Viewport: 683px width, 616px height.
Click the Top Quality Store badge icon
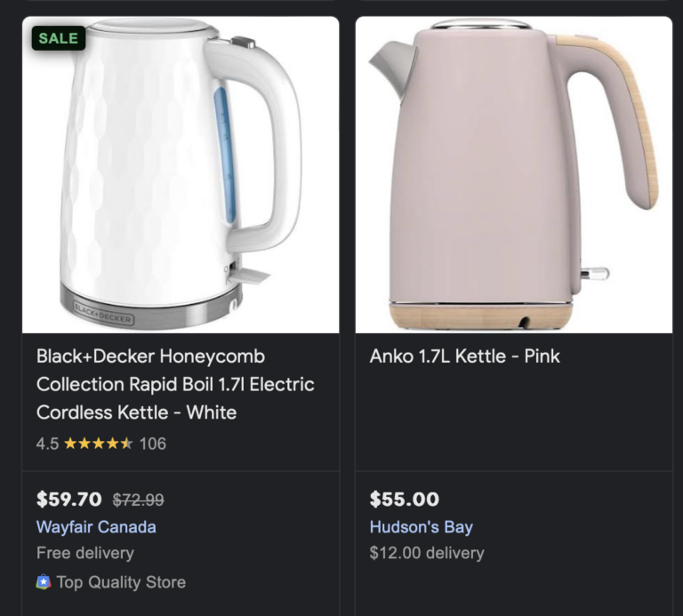click(x=44, y=582)
